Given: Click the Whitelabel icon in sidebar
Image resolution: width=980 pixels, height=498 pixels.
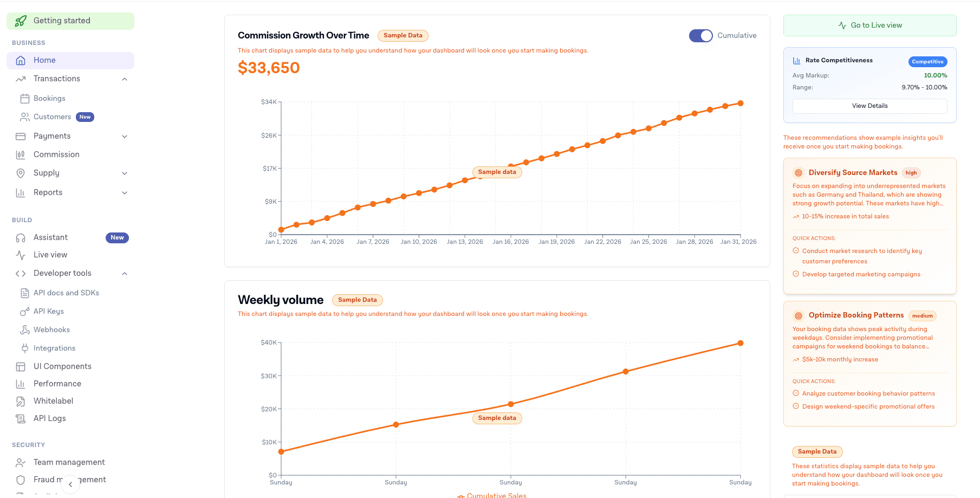Looking at the screenshot, I should tap(21, 402).
